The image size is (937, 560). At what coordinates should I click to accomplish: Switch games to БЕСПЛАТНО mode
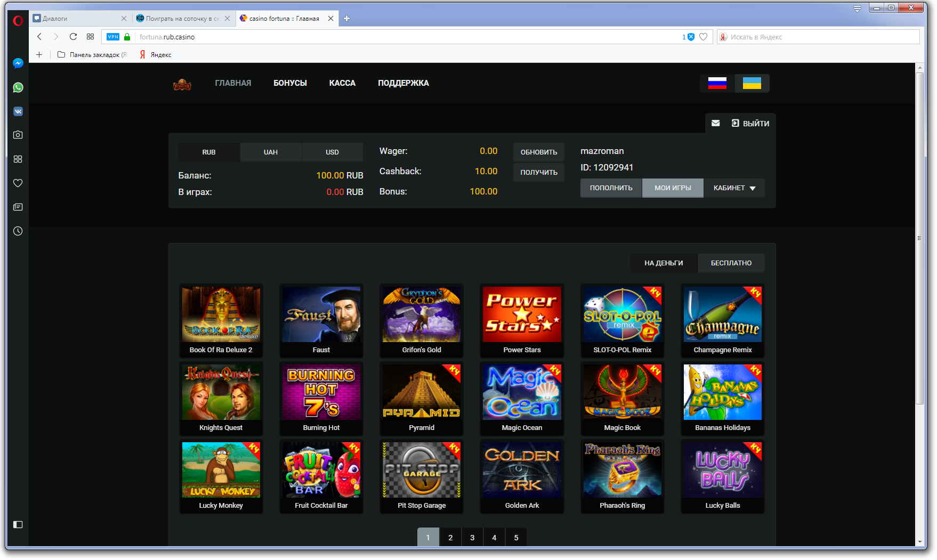[731, 263]
